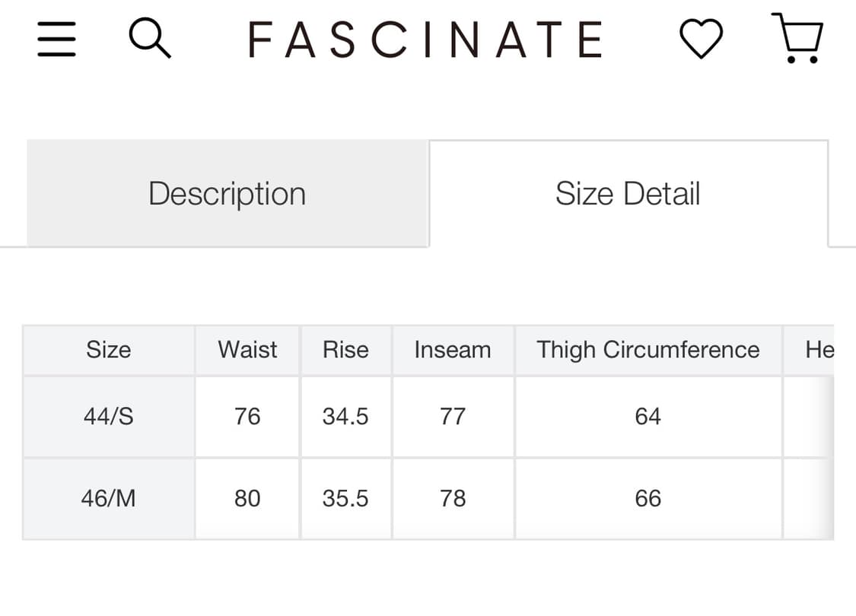Click the Size column header
Screen dimensions: 856x616
[x=109, y=350]
